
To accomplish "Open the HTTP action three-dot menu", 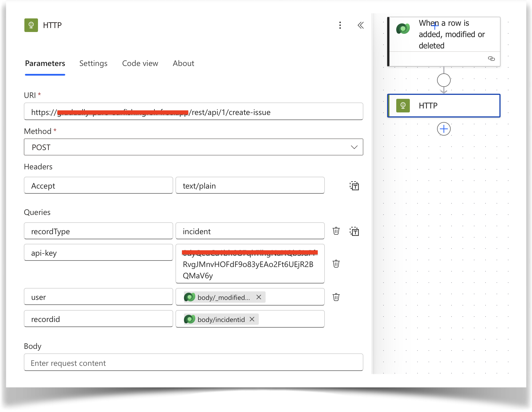I will (x=340, y=25).
